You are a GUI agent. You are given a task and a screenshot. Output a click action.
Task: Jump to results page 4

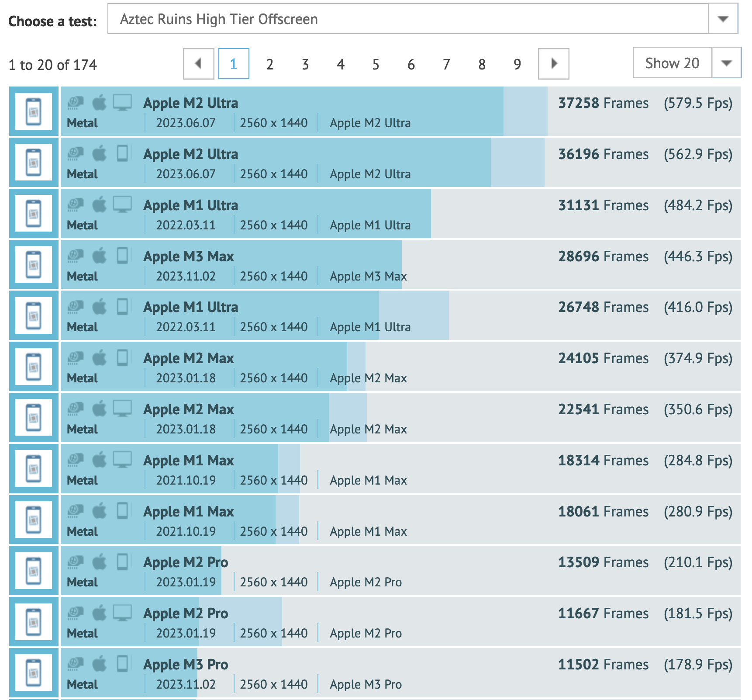pyautogui.click(x=340, y=65)
